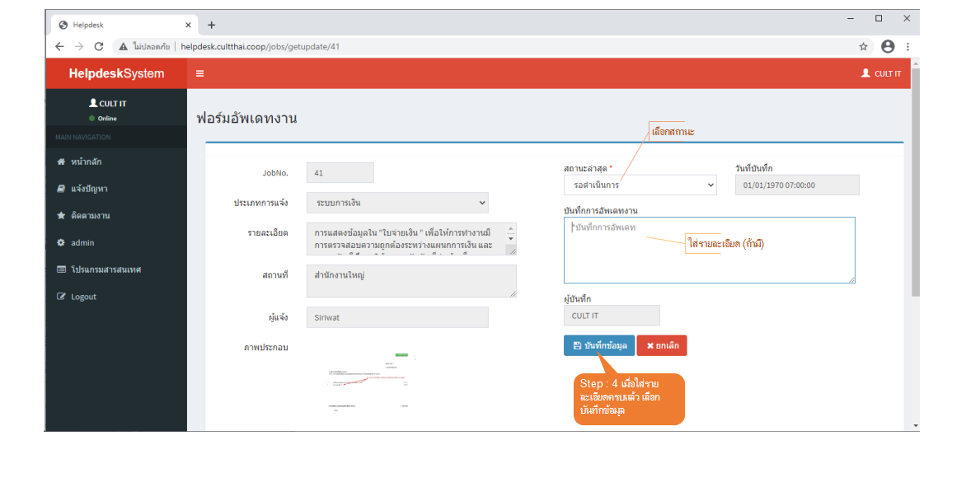The image size is (980, 492).
Task: Open the Chrome profile avatar icon
Action: 887,47
